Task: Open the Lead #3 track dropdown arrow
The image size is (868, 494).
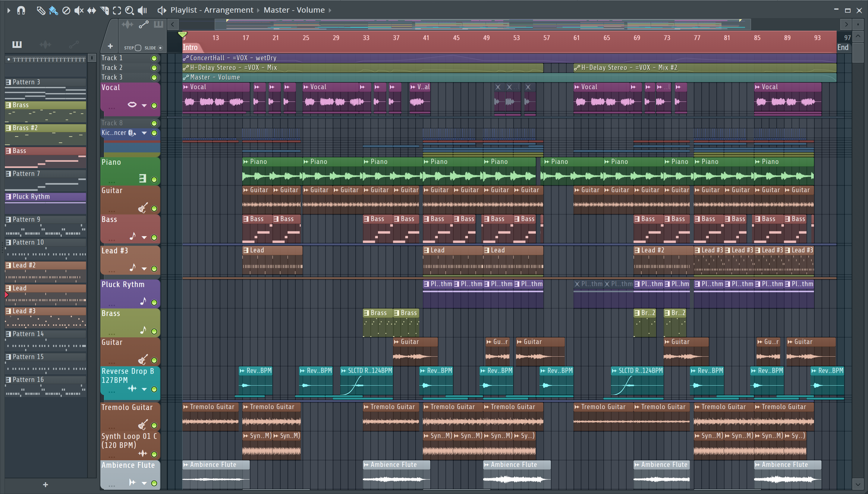Action: click(144, 269)
